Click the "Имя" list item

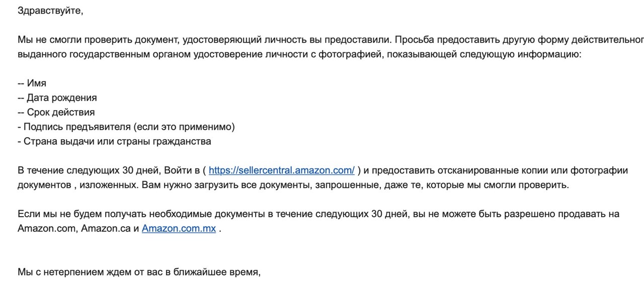[x=37, y=83]
